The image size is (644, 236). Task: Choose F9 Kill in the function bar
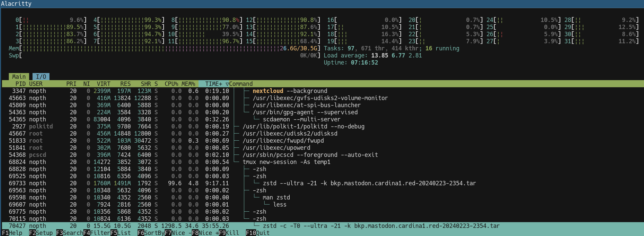coord(229,233)
